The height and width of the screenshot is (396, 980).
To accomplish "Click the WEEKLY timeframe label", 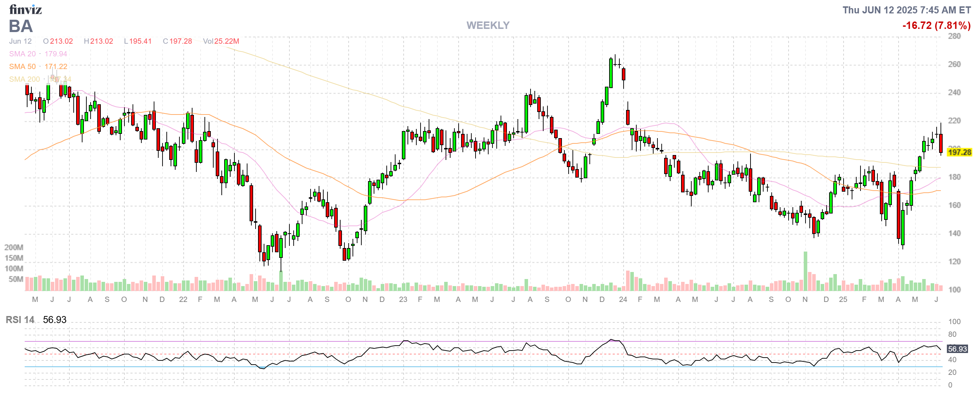I will point(488,25).
